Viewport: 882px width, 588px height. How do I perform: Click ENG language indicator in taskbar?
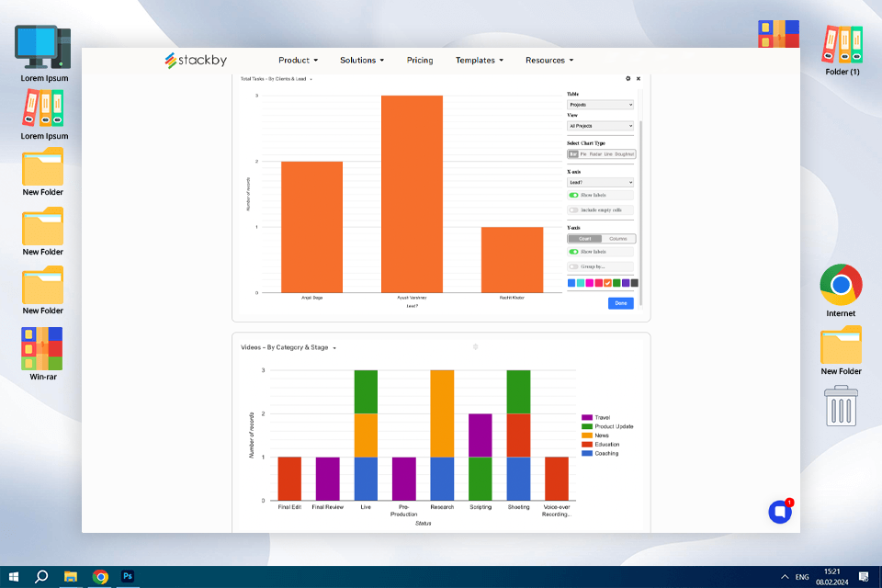(x=802, y=577)
